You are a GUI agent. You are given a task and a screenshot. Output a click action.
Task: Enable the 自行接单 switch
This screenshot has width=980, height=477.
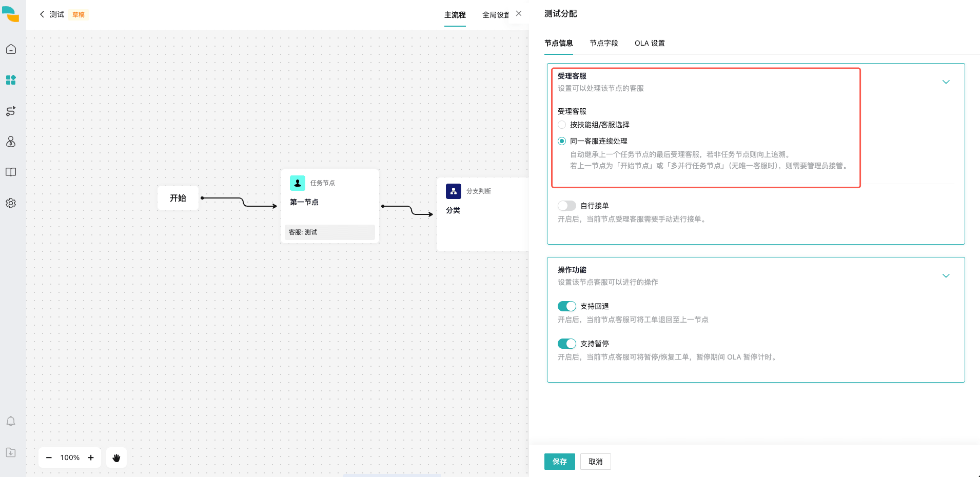[567, 206]
